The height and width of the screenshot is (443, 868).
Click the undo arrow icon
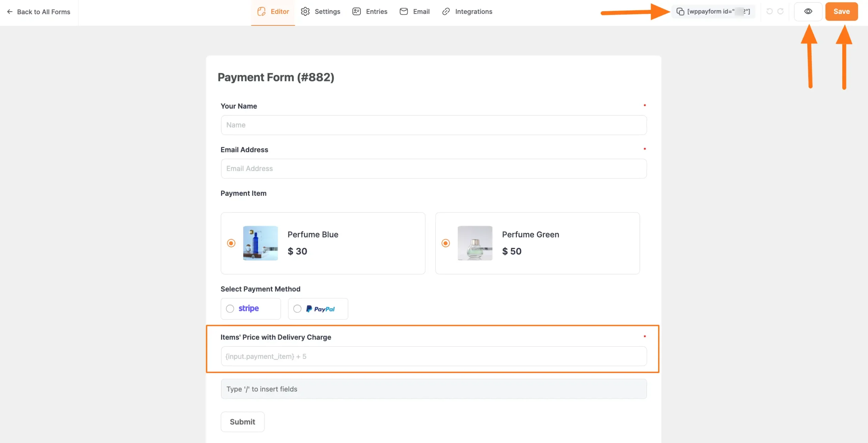click(x=769, y=12)
